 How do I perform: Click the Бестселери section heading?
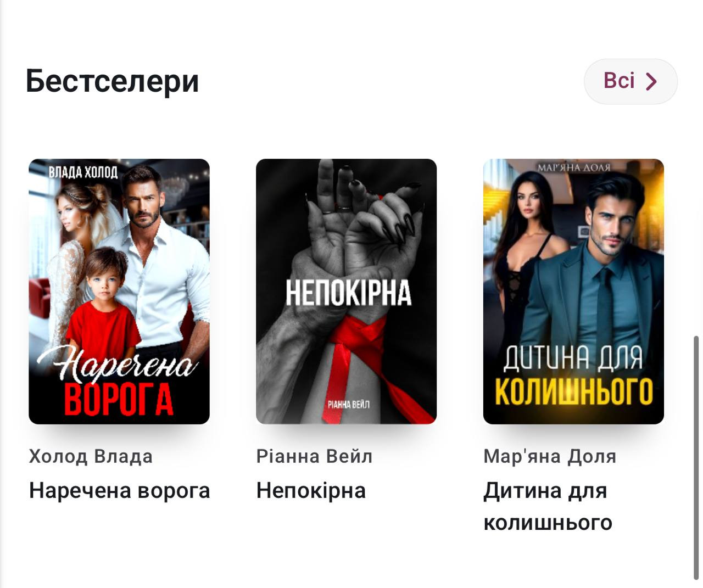112,81
